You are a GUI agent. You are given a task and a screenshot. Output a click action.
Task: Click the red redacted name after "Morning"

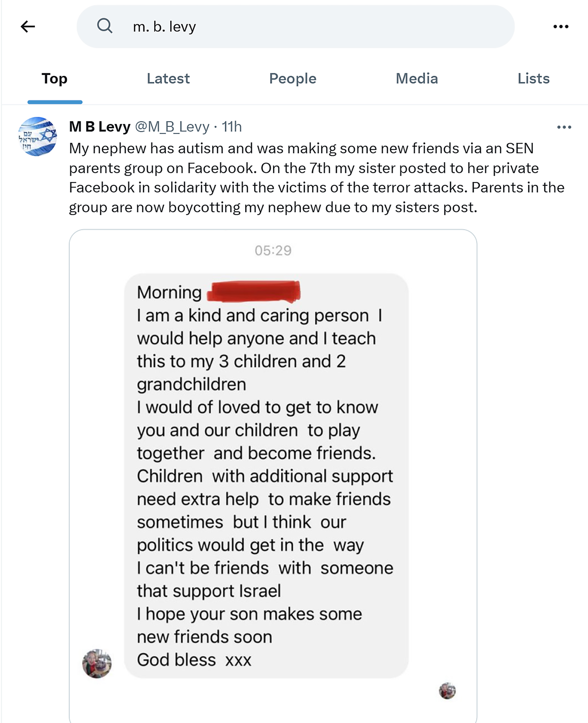[254, 291]
